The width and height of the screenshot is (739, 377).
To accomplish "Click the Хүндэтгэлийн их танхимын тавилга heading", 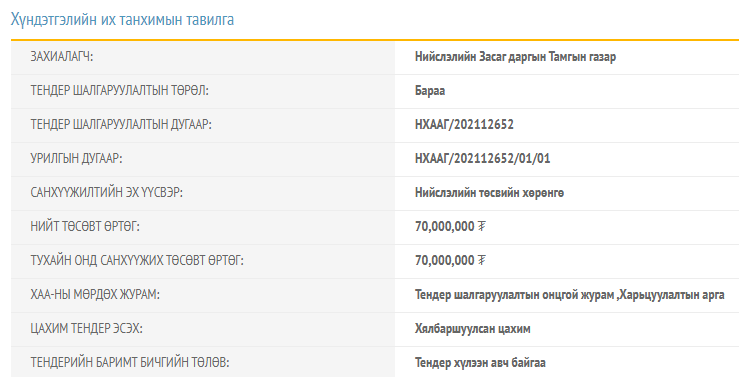I will click(123, 20).
